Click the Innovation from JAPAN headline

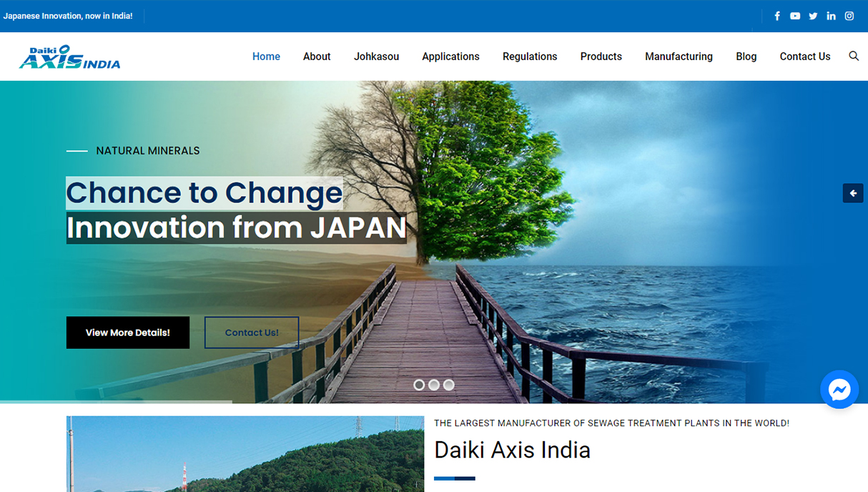pyautogui.click(x=237, y=227)
